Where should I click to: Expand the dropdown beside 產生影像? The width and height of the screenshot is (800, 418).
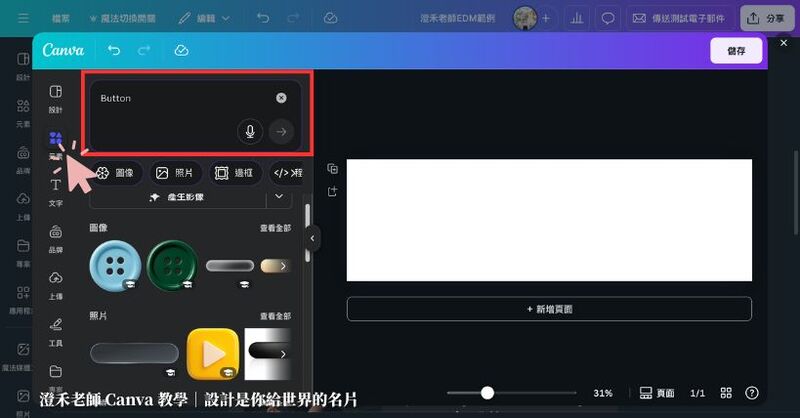(x=279, y=196)
